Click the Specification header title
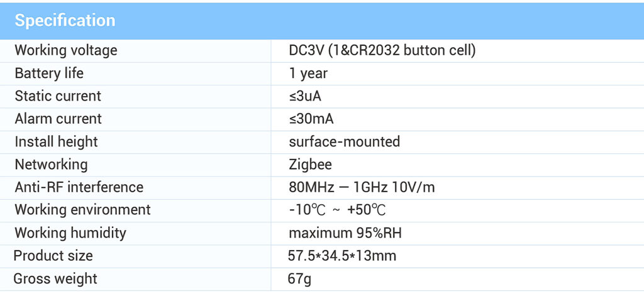This screenshot has height=306, width=644. tap(65, 21)
